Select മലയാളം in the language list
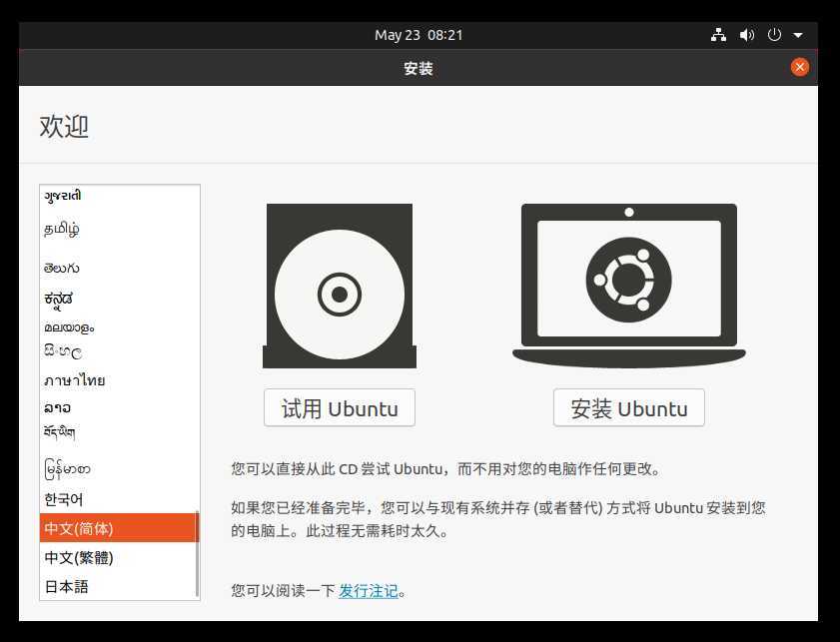840x642 pixels. point(119,326)
